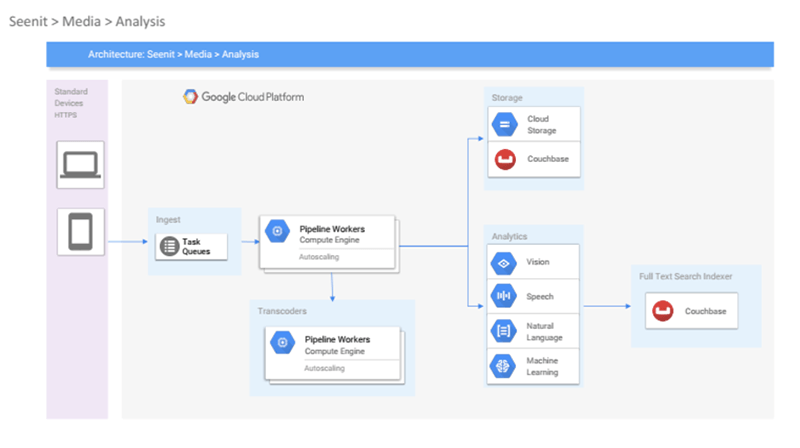Click the 'Analytics' group title
Viewport: 800px width, 448px height.
(510, 237)
